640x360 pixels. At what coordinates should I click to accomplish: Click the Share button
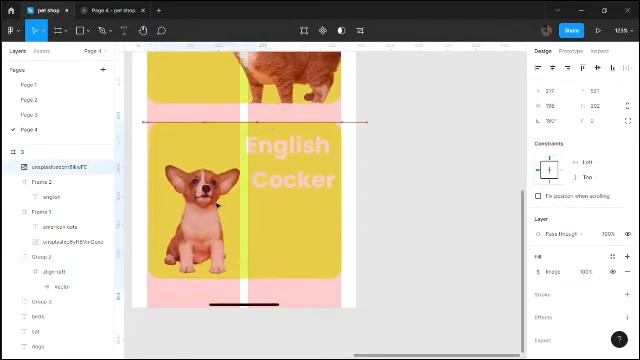[x=571, y=31]
